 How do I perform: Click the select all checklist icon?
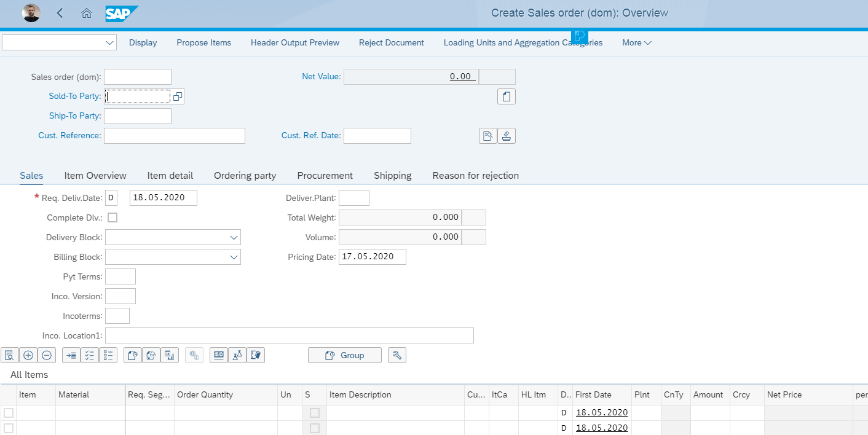pyautogui.click(x=90, y=355)
